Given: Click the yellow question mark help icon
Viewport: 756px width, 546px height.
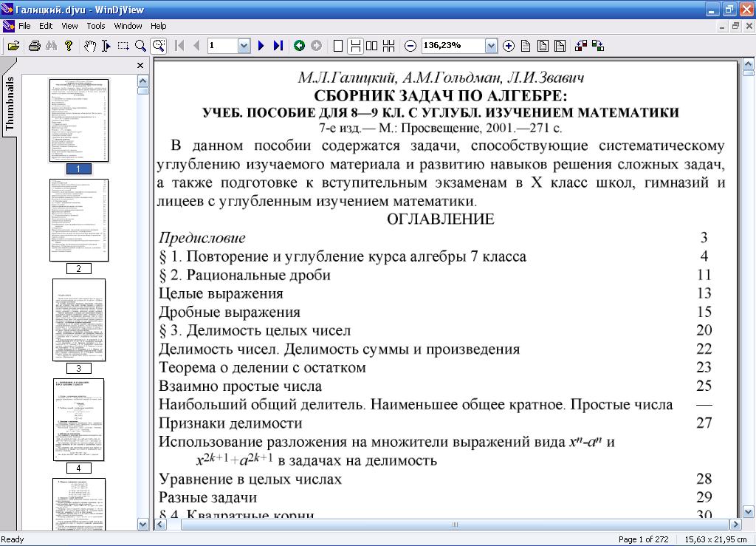Looking at the screenshot, I should (x=69, y=46).
